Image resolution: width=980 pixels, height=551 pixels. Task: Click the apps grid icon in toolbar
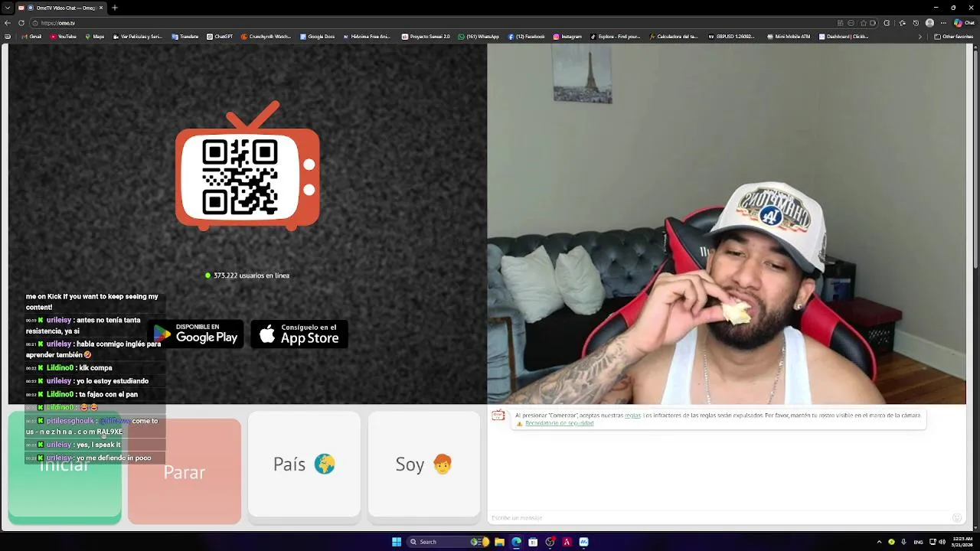841,23
